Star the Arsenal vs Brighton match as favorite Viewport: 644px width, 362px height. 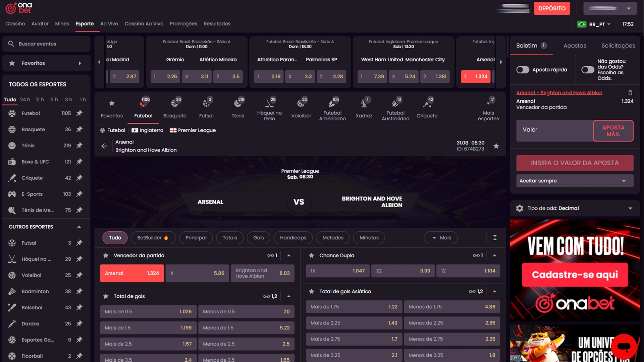(496, 146)
